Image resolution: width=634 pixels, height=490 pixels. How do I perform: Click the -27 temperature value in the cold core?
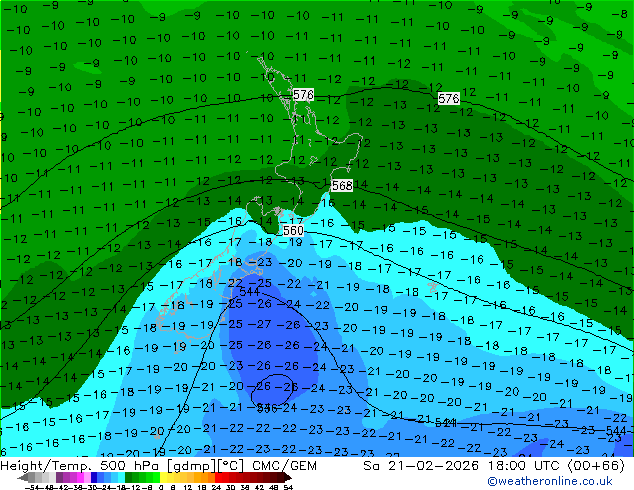click(x=258, y=324)
